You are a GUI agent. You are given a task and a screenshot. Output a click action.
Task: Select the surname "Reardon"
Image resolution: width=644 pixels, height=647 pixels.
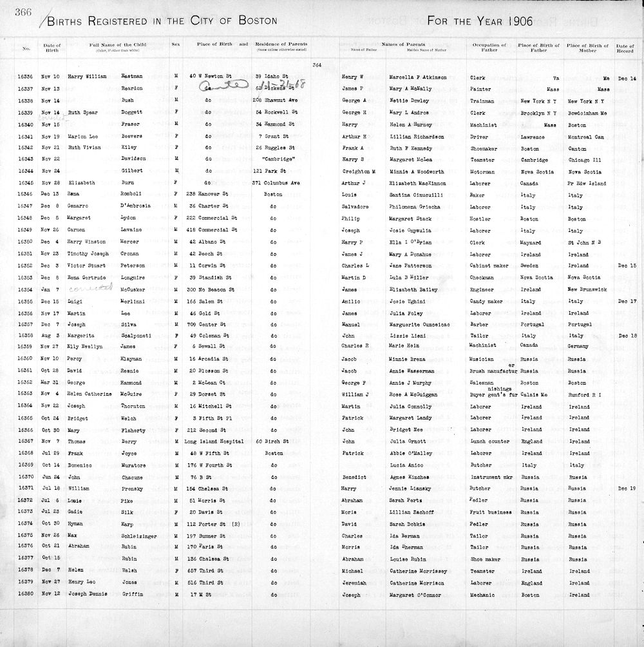pyautogui.click(x=131, y=88)
